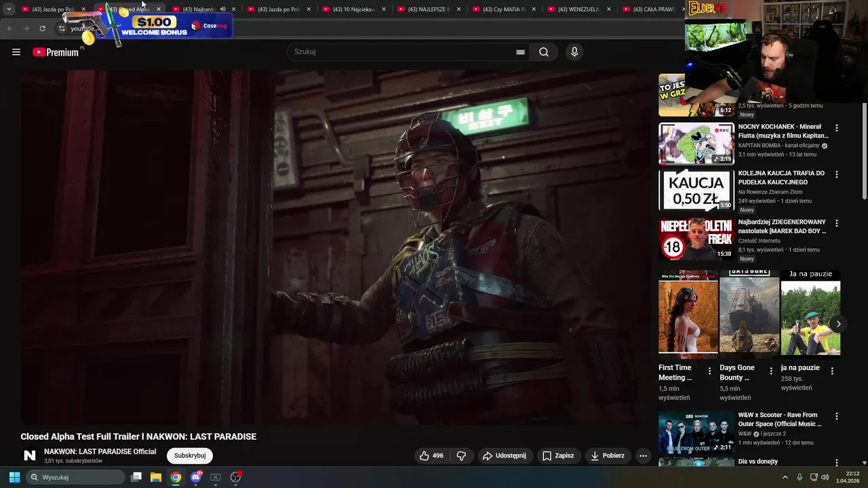
Task: Close the WENEZUELA tab
Action: point(609,9)
